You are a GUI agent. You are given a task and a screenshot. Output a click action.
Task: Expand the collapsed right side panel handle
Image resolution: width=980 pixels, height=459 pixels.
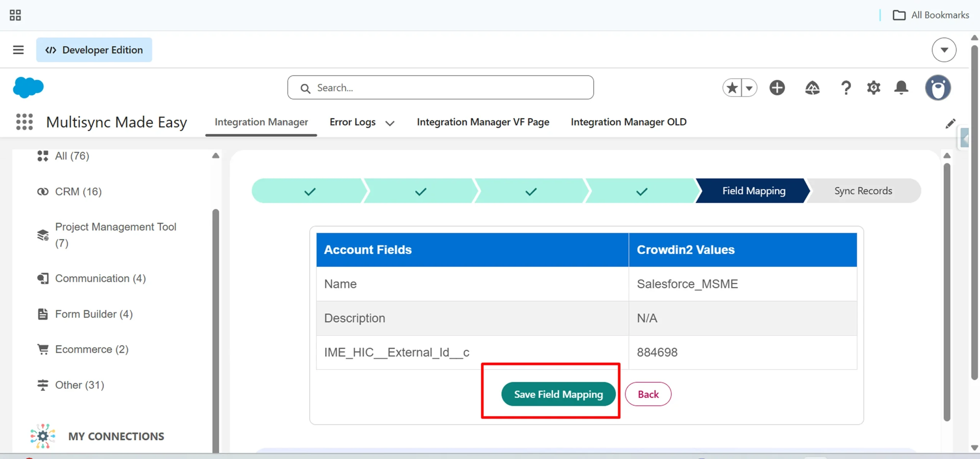(964, 138)
